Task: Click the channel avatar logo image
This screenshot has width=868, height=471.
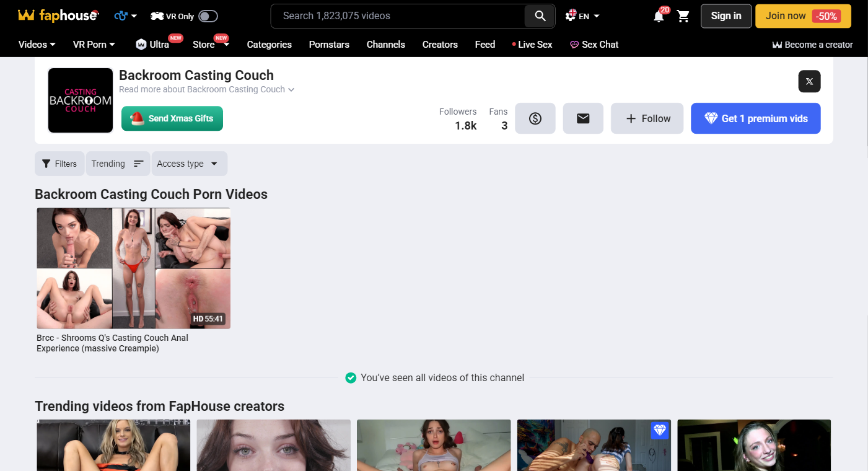Action: pyautogui.click(x=81, y=100)
